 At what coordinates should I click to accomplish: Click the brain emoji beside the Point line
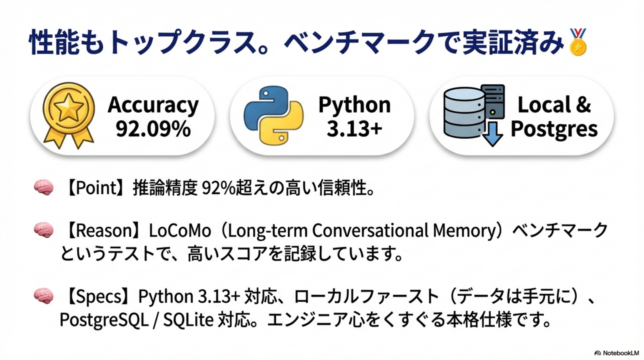coord(44,187)
